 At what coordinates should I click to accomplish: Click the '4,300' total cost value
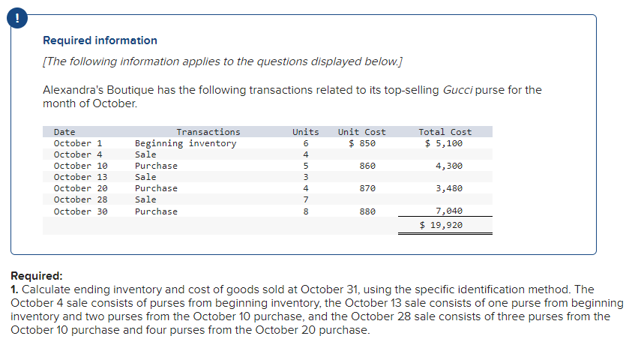(449, 166)
